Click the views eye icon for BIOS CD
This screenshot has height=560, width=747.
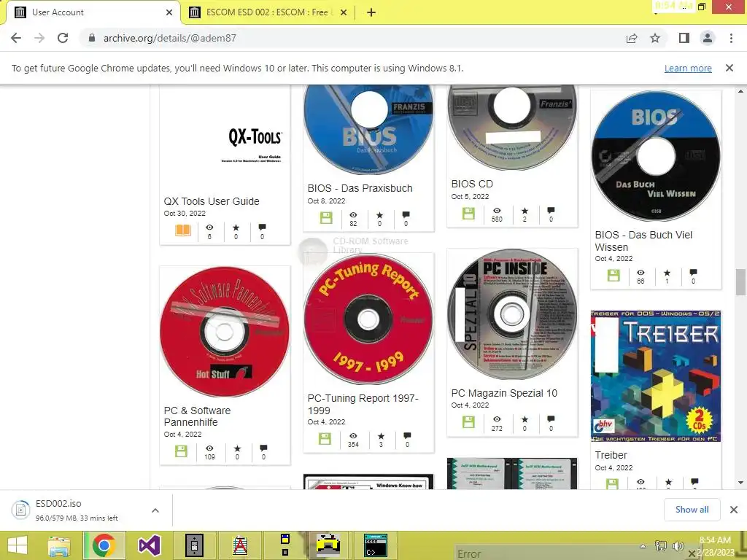click(x=497, y=211)
